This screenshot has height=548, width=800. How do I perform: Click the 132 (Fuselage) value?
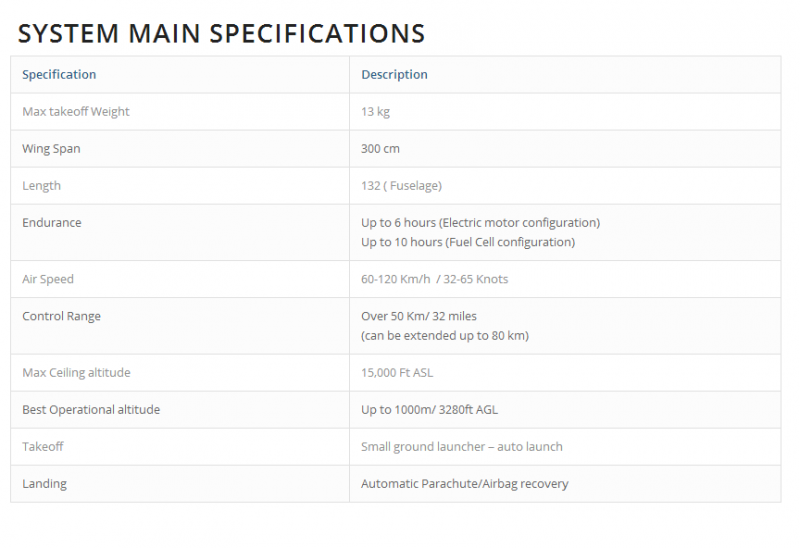point(402,186)
